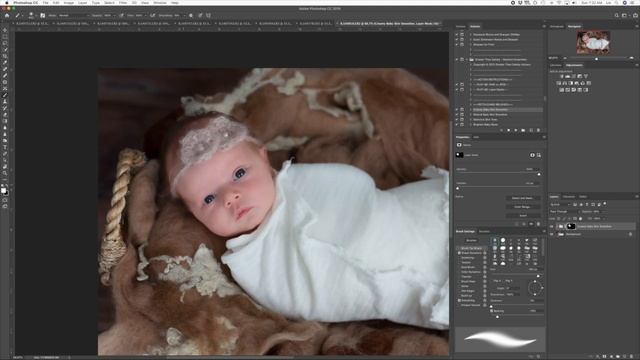Open the workspace switcher icon

point(624,16)
